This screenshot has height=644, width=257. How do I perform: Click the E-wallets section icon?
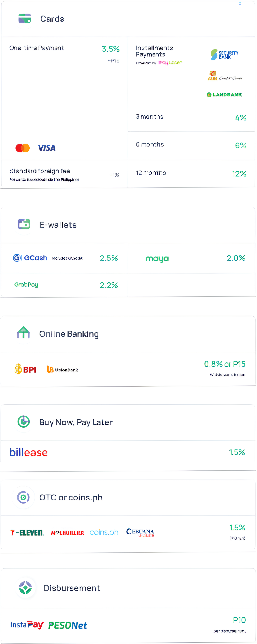pyautogui.click(x=24, y=224)
